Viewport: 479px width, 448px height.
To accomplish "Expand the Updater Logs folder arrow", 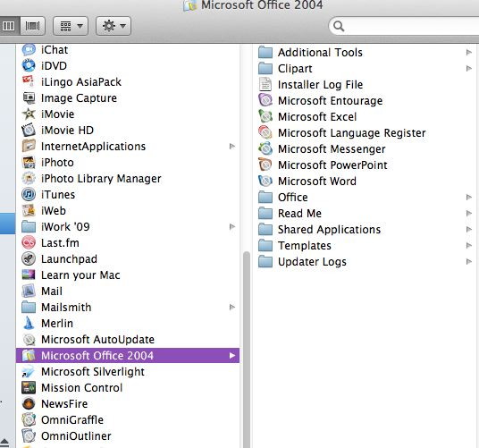I will (x=469, y=261).
